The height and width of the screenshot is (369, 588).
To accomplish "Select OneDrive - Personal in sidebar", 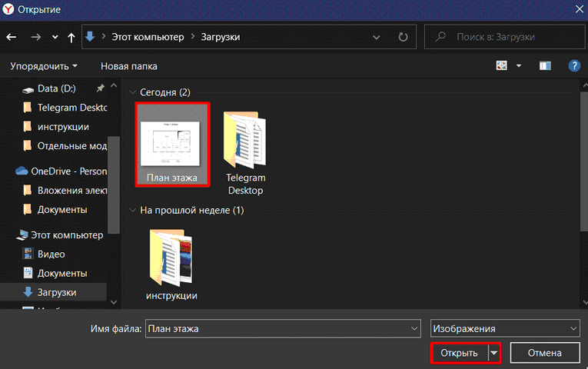I will (x=61, y=171).
